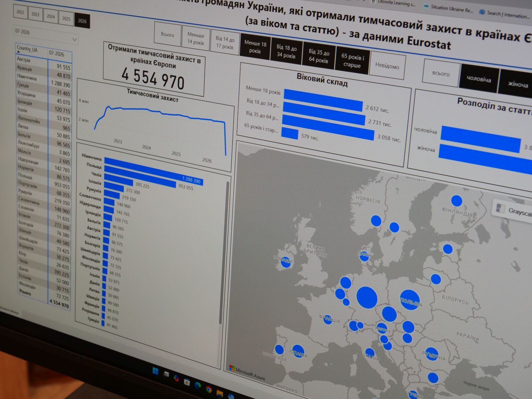Screen dimensions: 532x399
Task: Launch Google Chrome from the taskbar
Action: [209, 389]
